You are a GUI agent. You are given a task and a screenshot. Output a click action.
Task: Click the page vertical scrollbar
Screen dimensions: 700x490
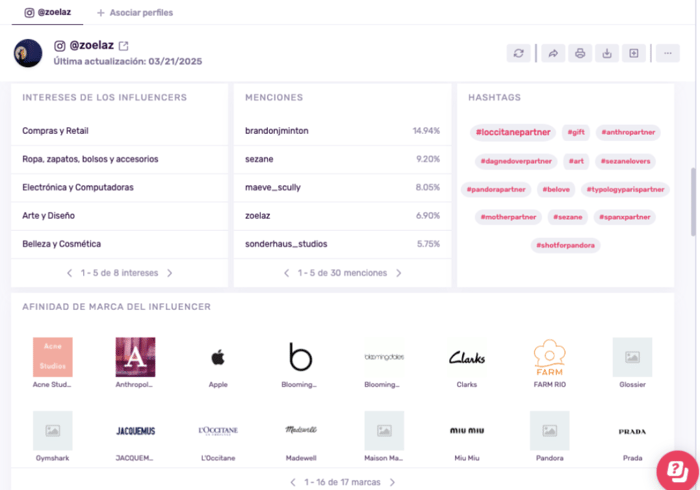coord(693,200)
